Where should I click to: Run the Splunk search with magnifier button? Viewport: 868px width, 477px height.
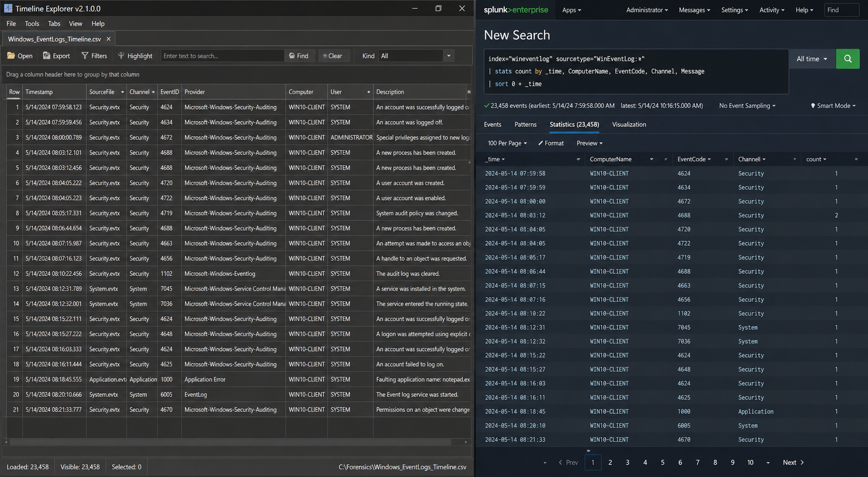pyautogui.click(x=847, y=59)
